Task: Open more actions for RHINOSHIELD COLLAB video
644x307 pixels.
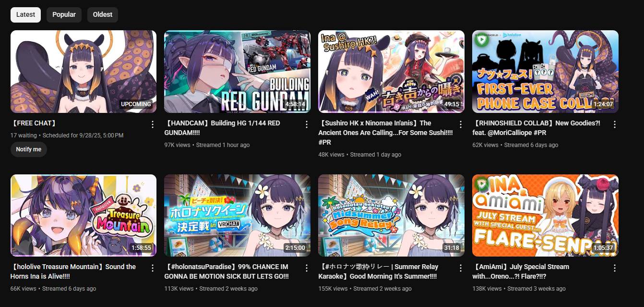Action: click(x=615, y=124)
